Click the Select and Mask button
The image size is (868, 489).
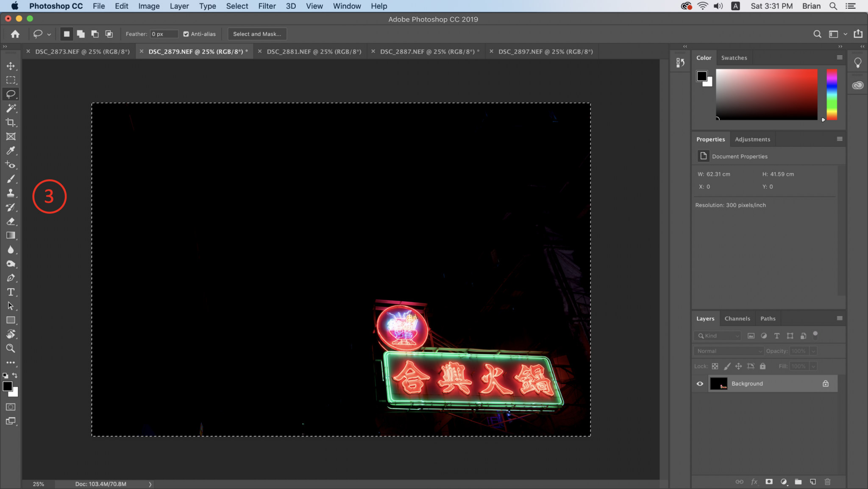[257, 34]
